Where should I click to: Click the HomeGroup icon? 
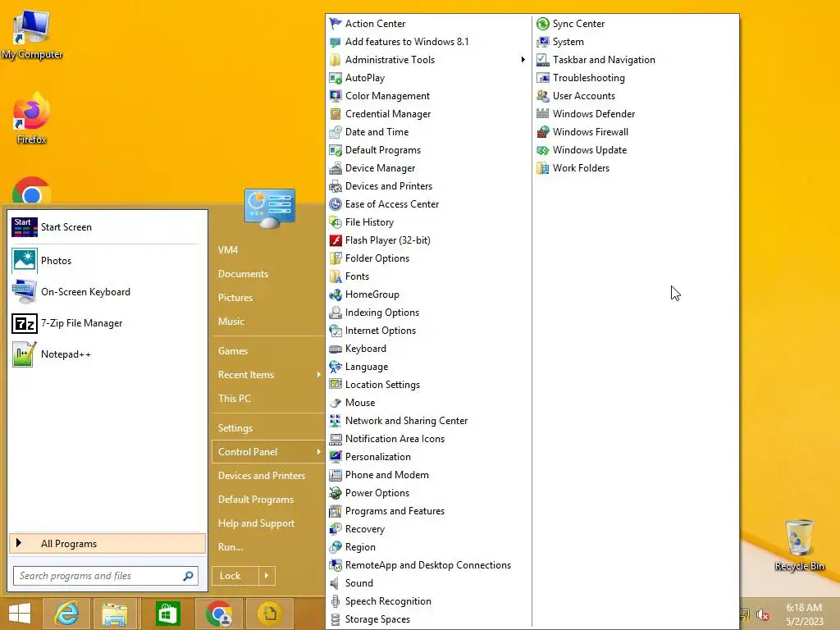click(336, 294)
